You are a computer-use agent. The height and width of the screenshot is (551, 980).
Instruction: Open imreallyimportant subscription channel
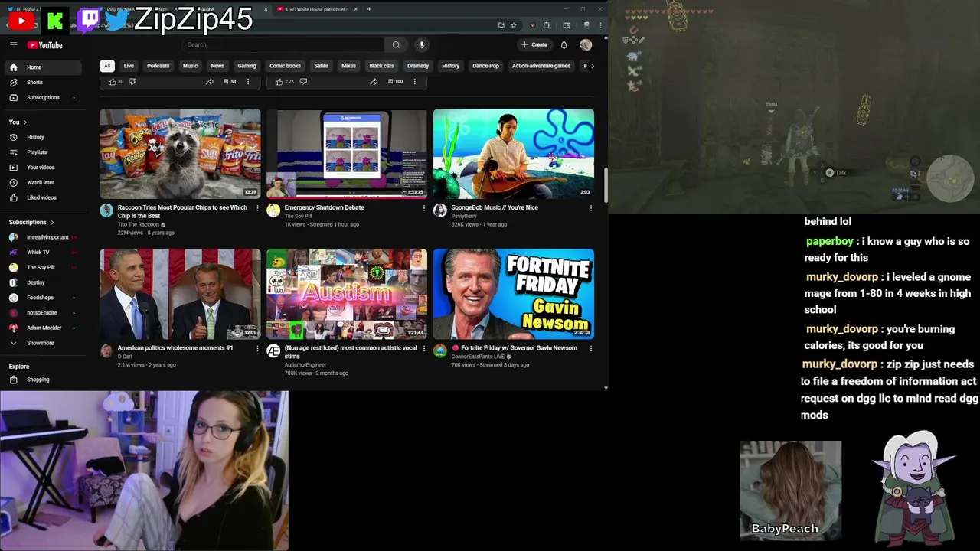[41, 237]
